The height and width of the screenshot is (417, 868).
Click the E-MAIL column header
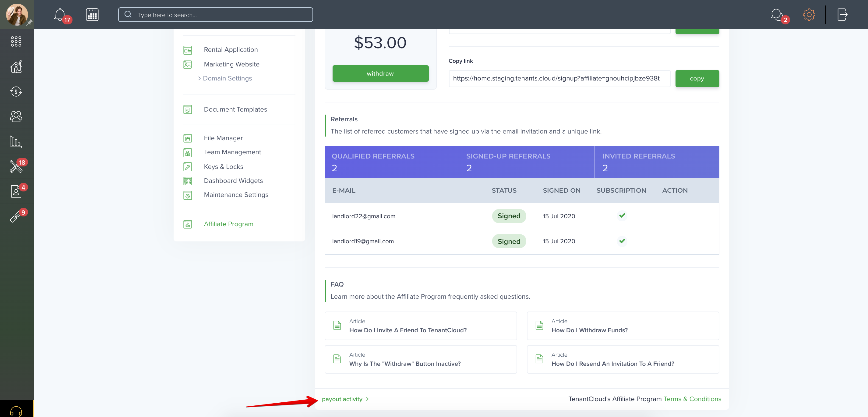(344, 190)
